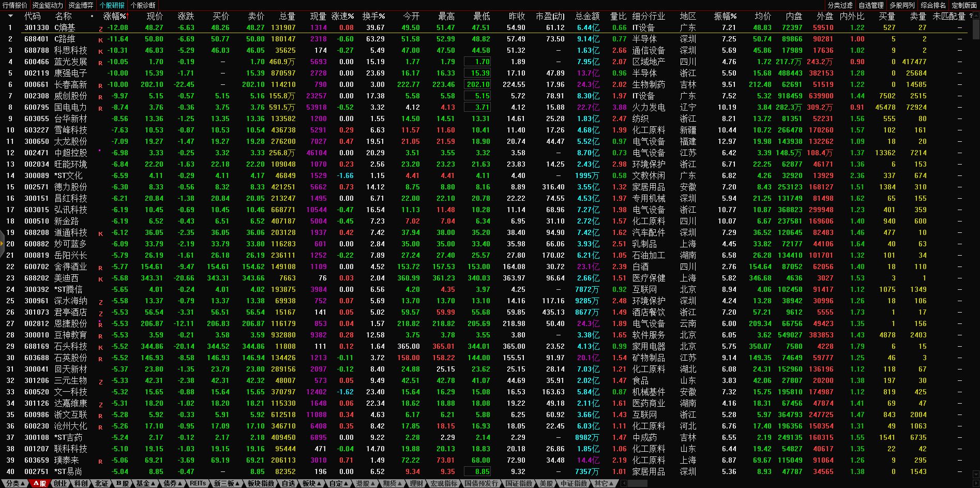Click the 分类过滤 button

840,5
